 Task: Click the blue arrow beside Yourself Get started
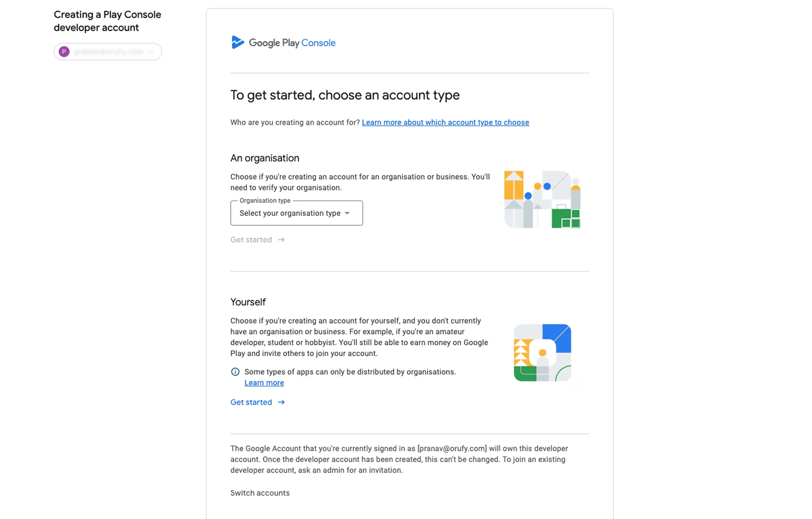coord(281,402)
